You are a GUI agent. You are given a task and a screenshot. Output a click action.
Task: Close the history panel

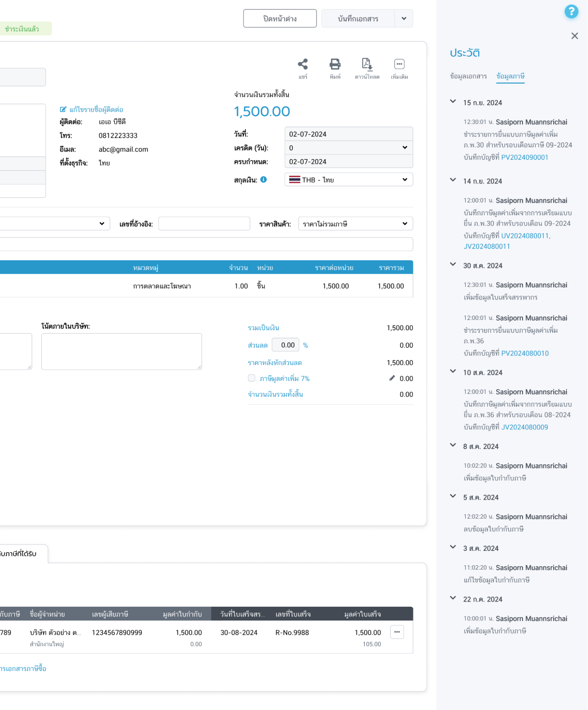tap(574, 36)
